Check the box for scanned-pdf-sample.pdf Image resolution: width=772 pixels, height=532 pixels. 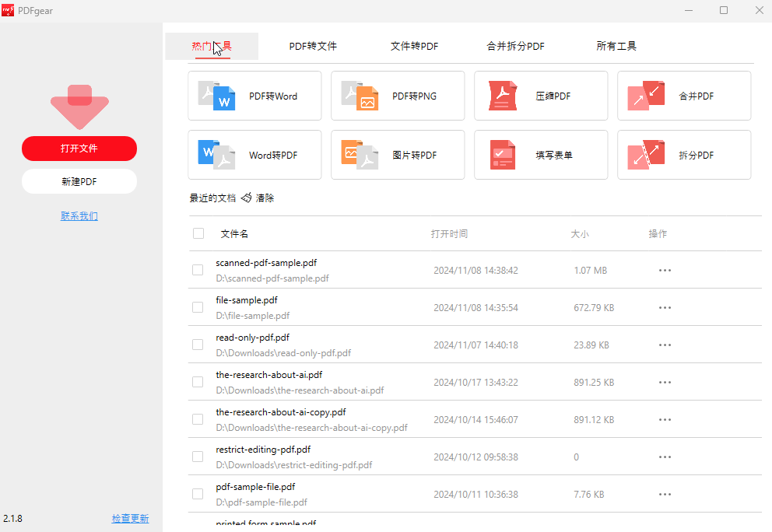click(x=198, y=270)
